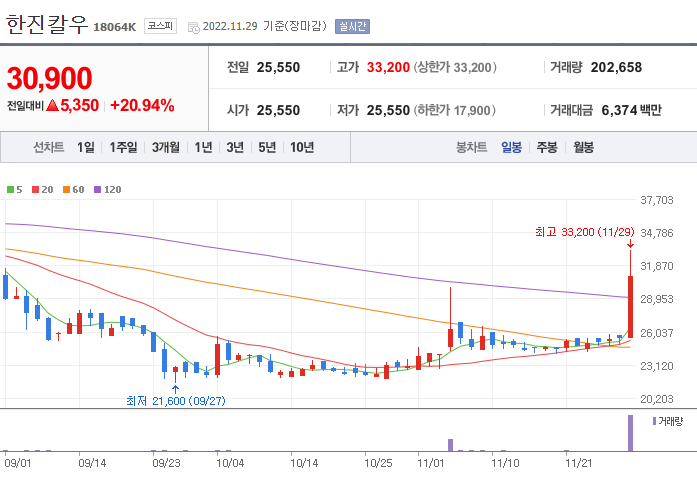This screenshot has height=482, width=697.
Task: Click the 거래대금 6,374 백만 value
Action: point(631,110)
